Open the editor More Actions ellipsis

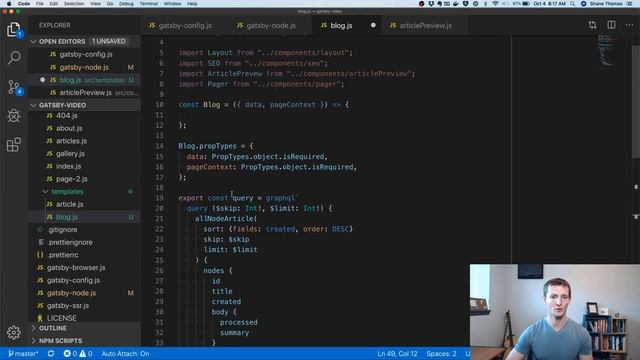(x=629, y=25)
